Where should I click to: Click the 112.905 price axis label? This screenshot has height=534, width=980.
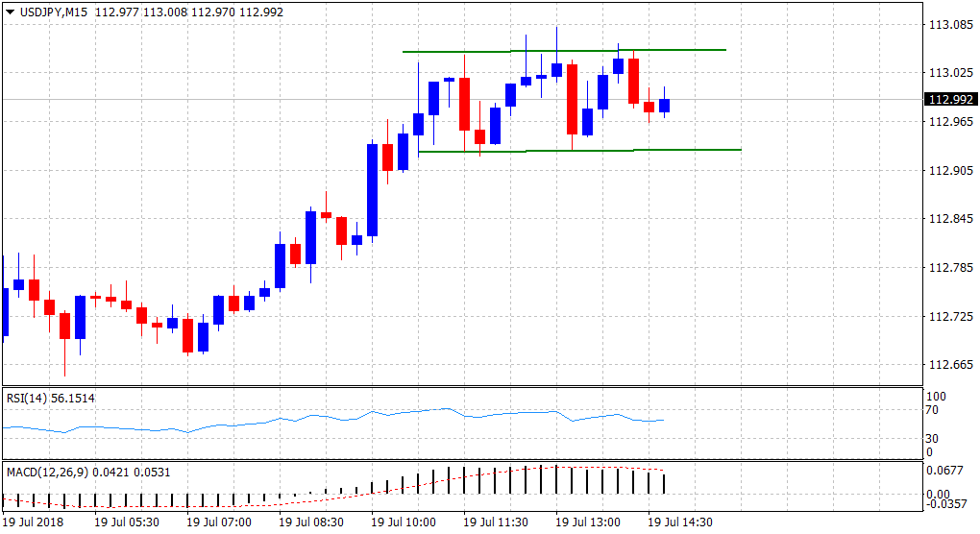[951, 171]
